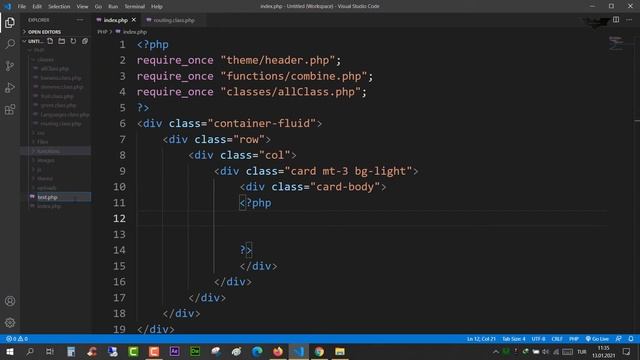This screenshot has width=640, height=360.
Task: Open the File menu
Action: point(22,7)
